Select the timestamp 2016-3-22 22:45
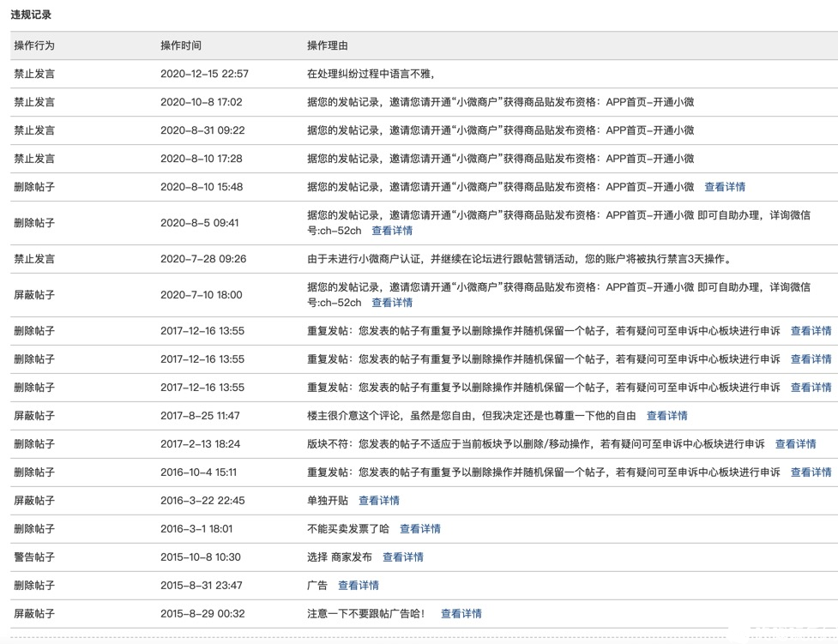Viewport: 838px width, 644px height. tap(202, 501)
